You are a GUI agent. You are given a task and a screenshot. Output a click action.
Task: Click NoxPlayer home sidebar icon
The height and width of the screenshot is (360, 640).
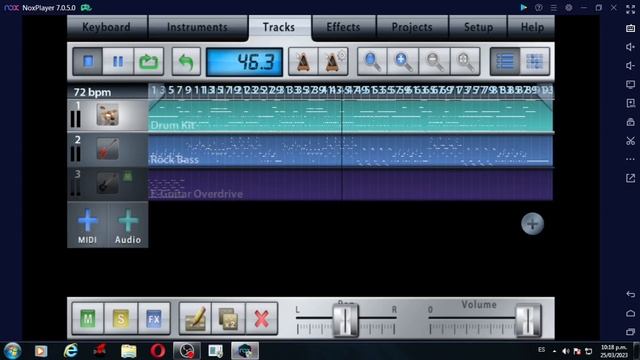631,313
